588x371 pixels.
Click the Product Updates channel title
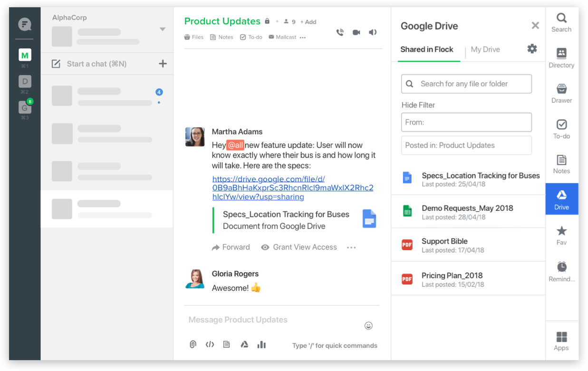tap(222, 21)
